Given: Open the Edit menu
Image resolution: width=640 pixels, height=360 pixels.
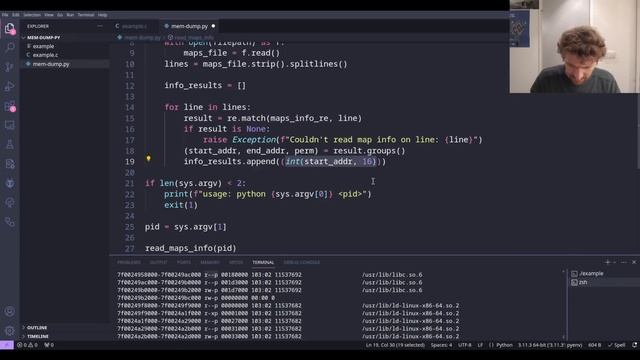Looking at the screenshot, I should point(16,15).
